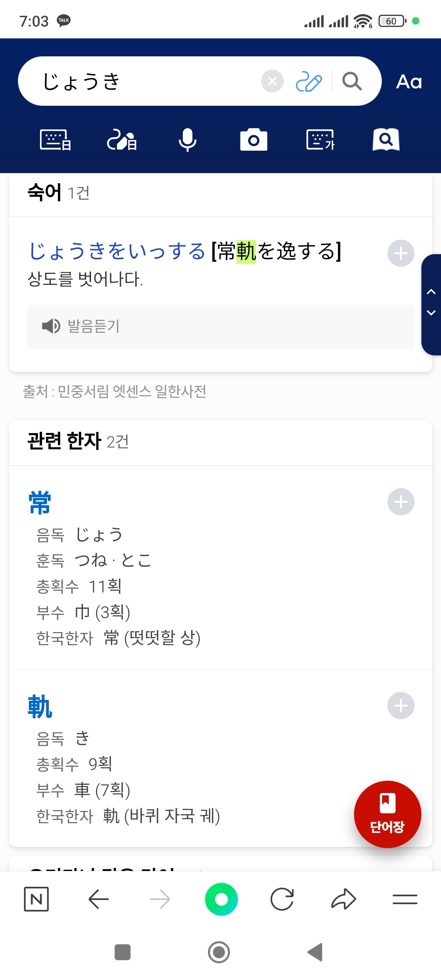The image size is (441, 980).
Task: Add じょうきをいっする idiom to wordbook
Action: click(x=401, y=253)
